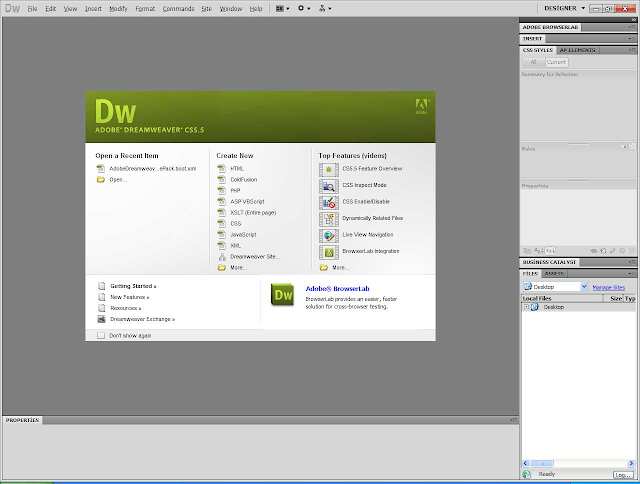Image resolution: width=640 pixels, height=484 pixels.
Task: Click Attach Style Sheet link icon in CSS panel
Action: 594,251
